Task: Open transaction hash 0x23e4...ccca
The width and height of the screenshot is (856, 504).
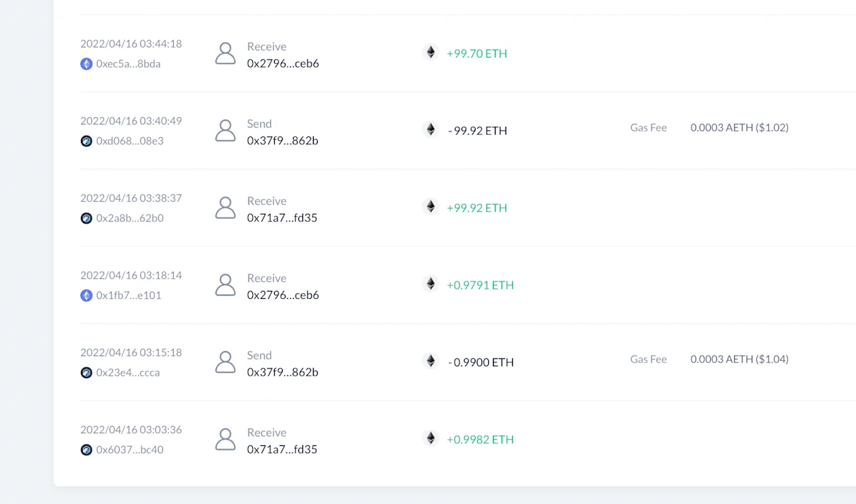Action: [x=128, y=373]
